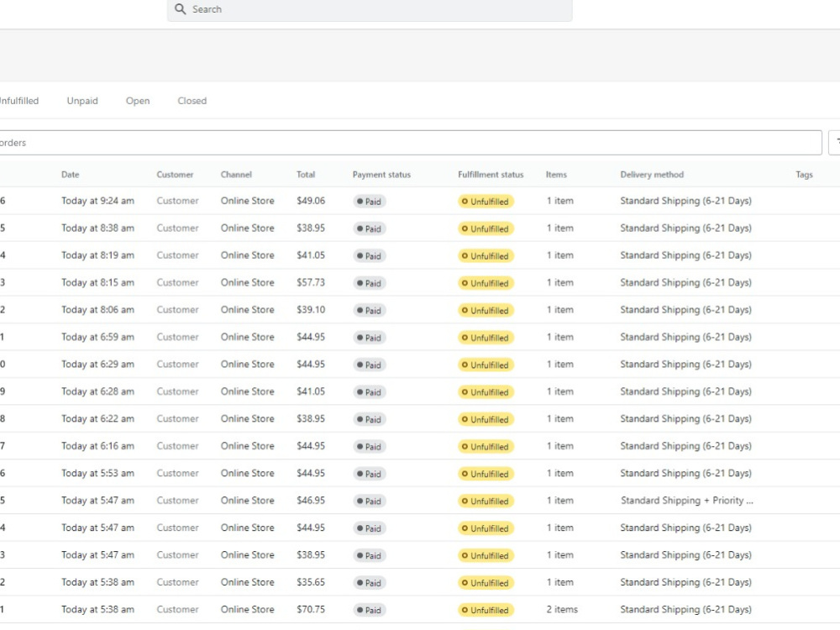The height and width of the screenshot is (630, 840).
Task: Open the Today at 8:06 am order
Action: 98,310
